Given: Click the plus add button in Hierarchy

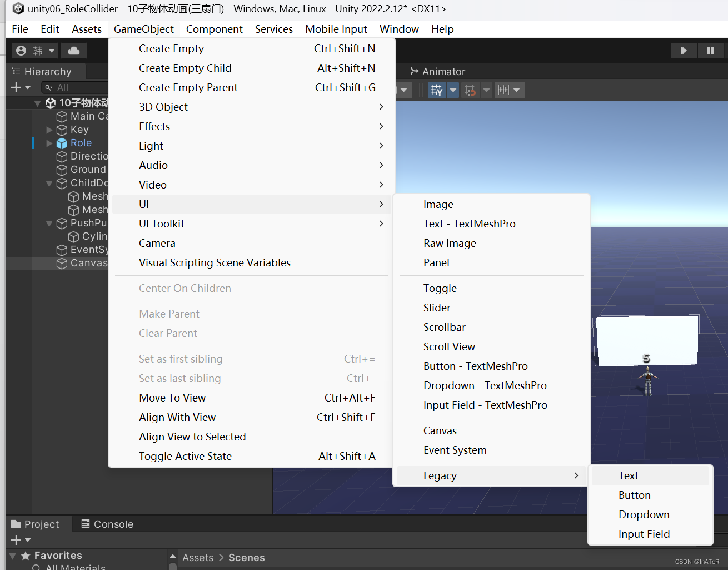Looking at the screenshot, I should point(16,87).
